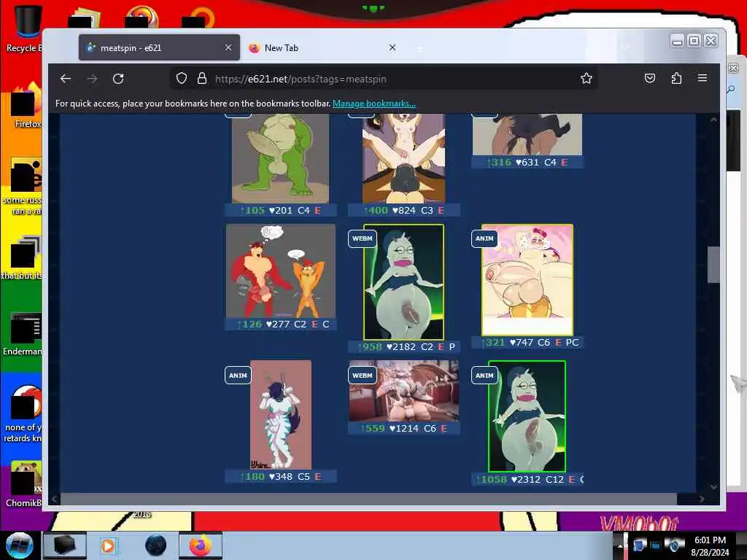
Task: Open a new tab with the plus button
Action: click(419, 48)
